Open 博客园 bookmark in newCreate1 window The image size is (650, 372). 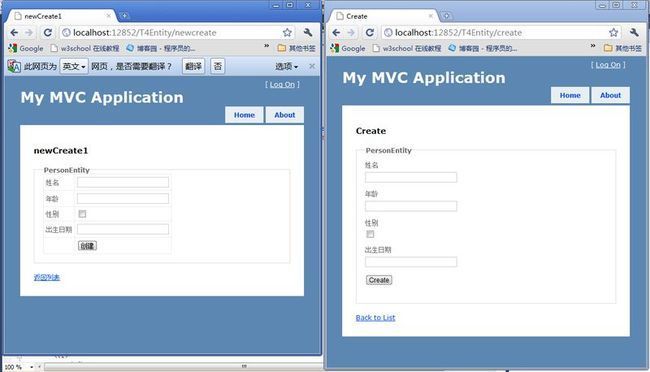click(x=160, y=48)
